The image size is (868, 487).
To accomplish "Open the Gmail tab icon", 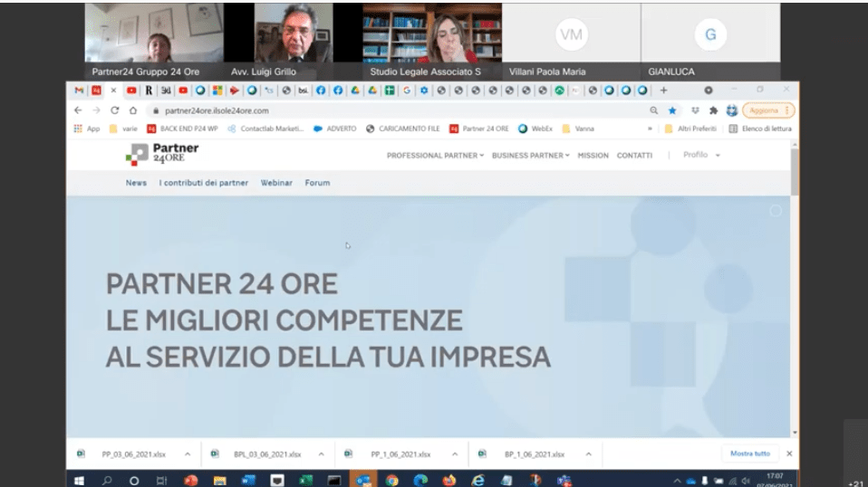I will click(79, 91).
